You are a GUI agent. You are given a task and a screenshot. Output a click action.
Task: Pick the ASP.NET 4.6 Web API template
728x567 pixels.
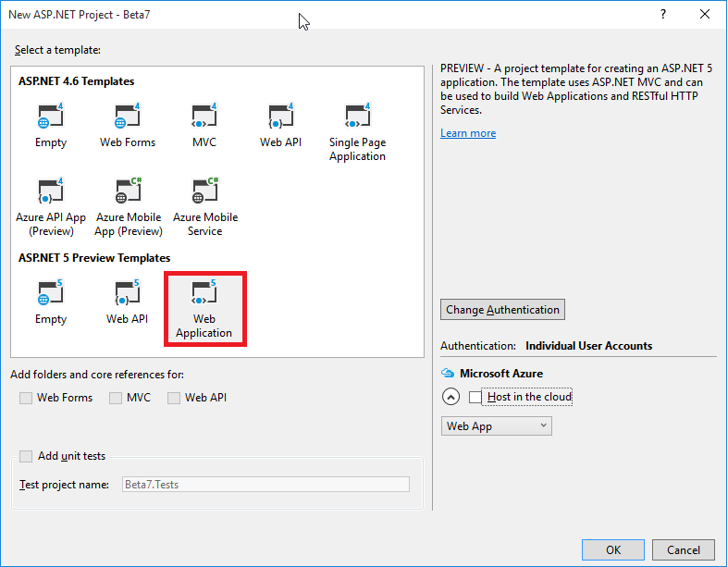(x=281, y=126)
